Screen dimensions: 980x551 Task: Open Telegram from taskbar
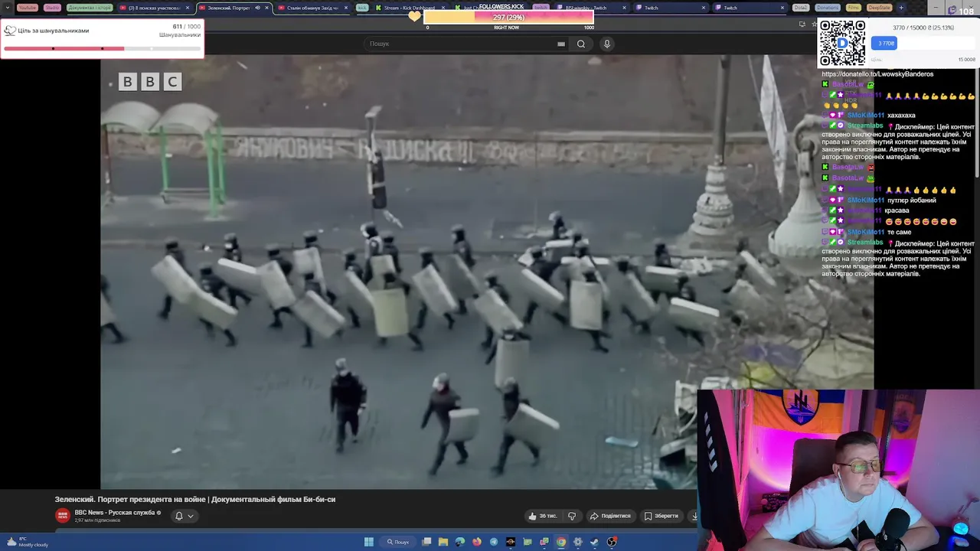point(494,542)
